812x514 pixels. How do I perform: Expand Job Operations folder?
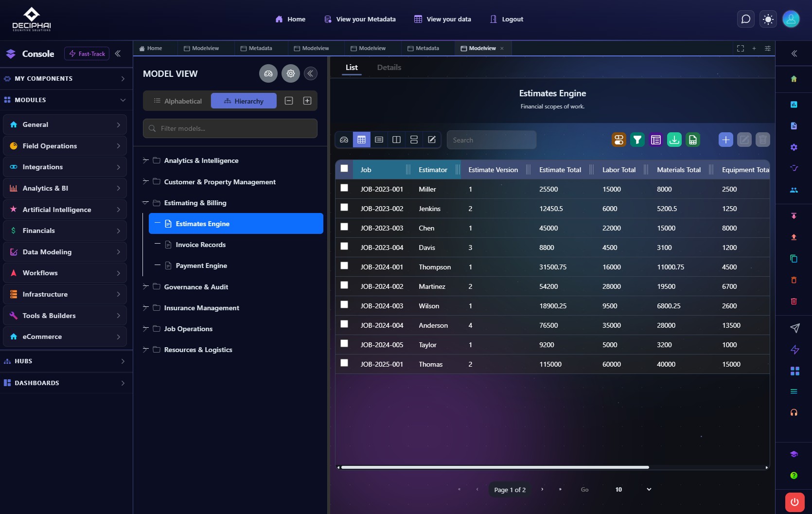(x=145, y=329)
